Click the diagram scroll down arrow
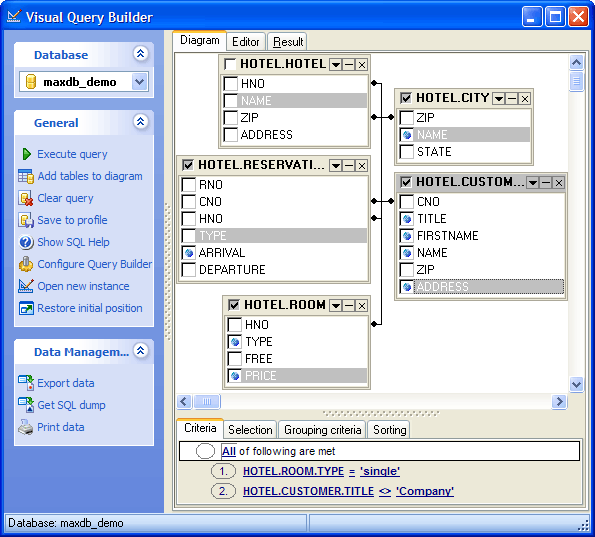This screenshot has width=595, height=537. pyautogui.click(x=576, y=384)
